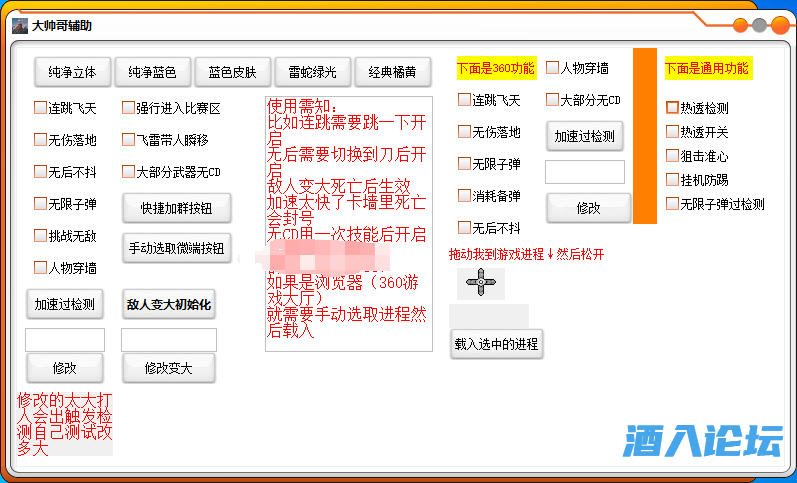Click the 大帅哥辅助 window title
This screenshot has height=483, width=797.
pyautogui.click(x=62, y=26)
